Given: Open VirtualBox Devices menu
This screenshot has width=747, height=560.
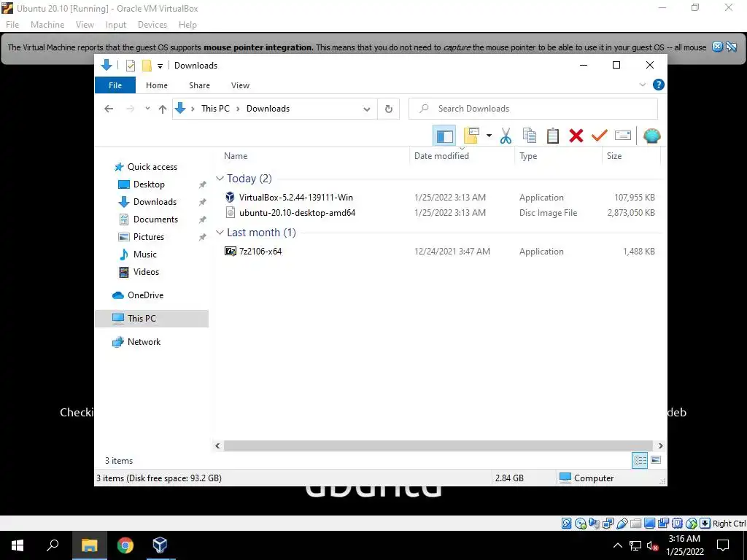Looking at the screenshot, I should [152, 25].
